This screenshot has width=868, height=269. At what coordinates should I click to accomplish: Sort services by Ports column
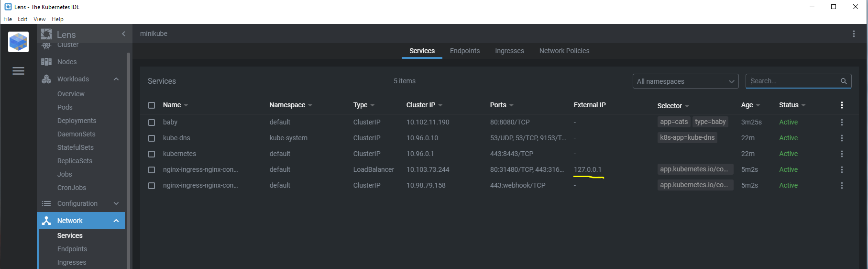501,105
